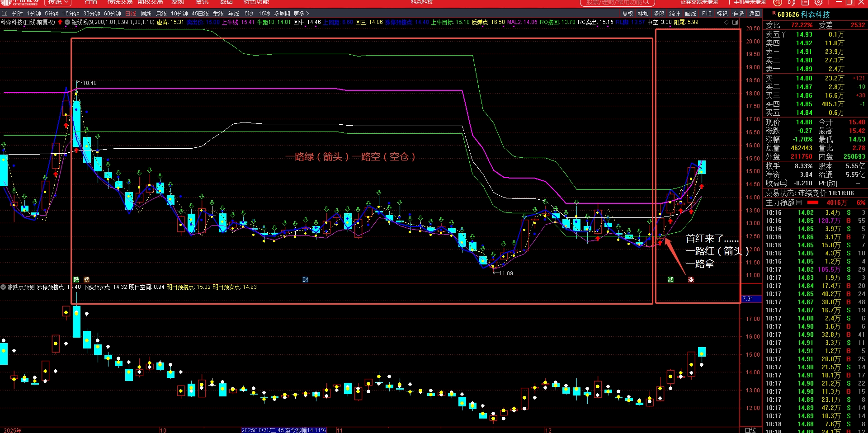This screenshot has width=868, height=433.
Task: Expand the 短线系 indicator circle dropdown
Action: (67, 22)
